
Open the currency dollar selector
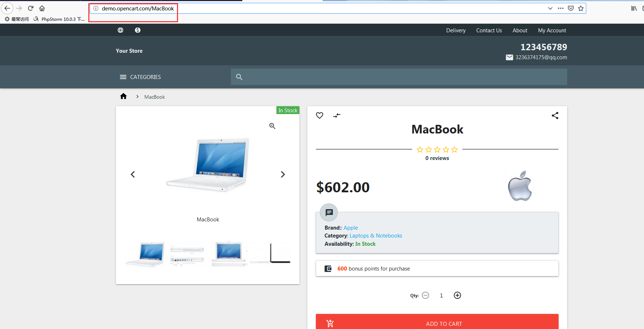(x=138, y=30)
